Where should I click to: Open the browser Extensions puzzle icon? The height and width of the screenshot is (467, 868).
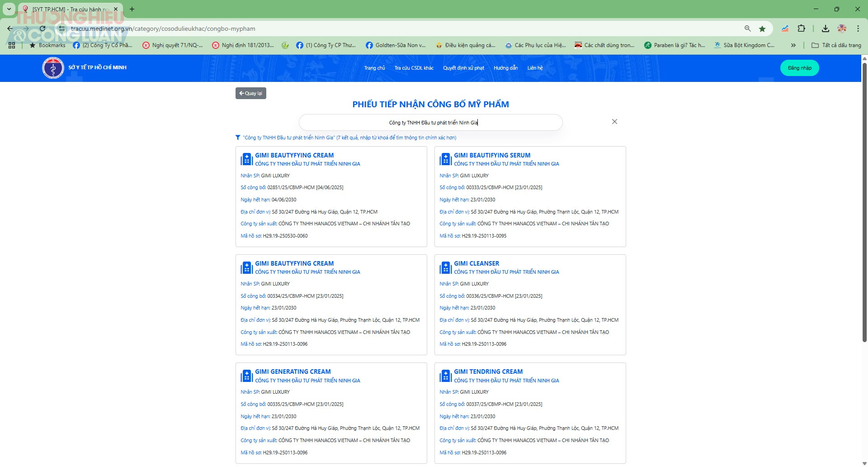tap(801, 29)
